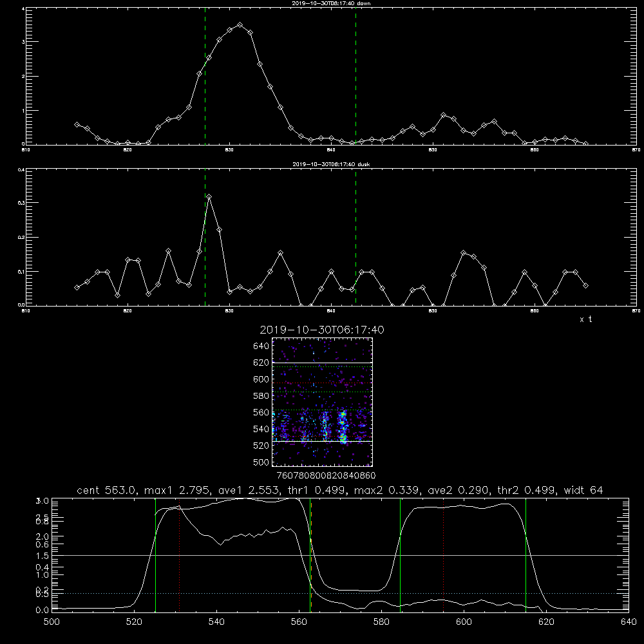Click the 'x t' label below the dusk plot
The width and height of the screenshot is (644, 644).
pos(585,319)
